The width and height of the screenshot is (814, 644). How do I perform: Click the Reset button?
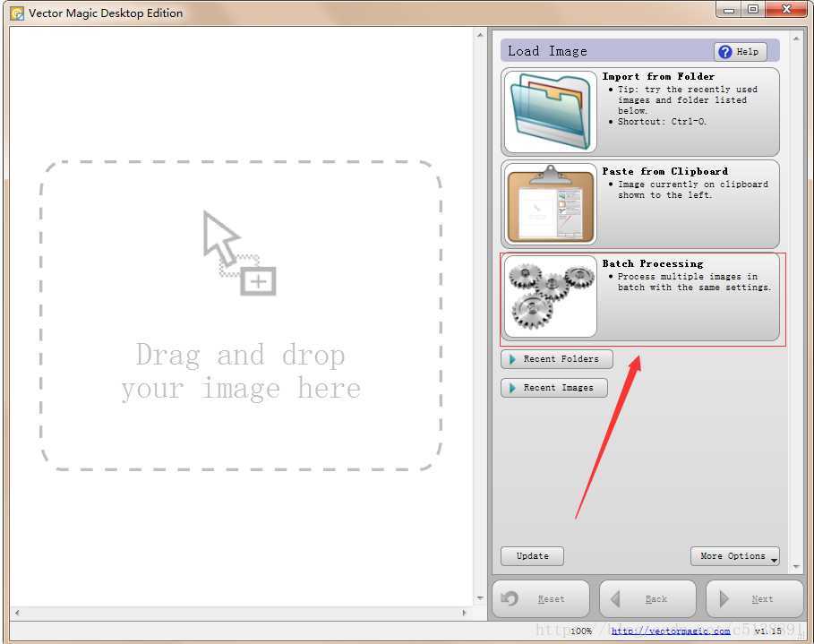(540, 599)
